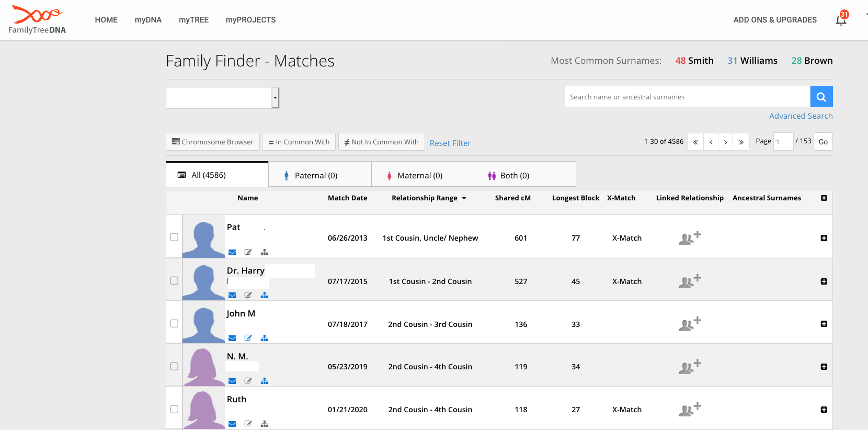
Task: Go to next page of matches
Action: tap(725, 142)
